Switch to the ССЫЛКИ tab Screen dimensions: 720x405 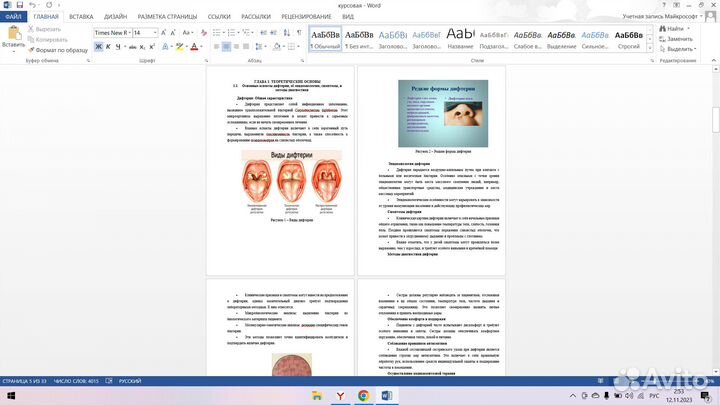coord(219,17)
